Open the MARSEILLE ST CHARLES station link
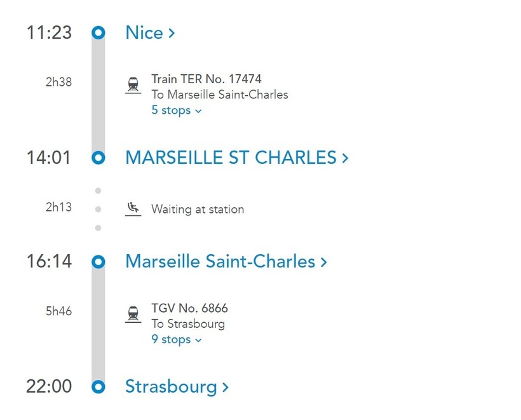Screen dimensions: 521x420 [x=237, y=158]
